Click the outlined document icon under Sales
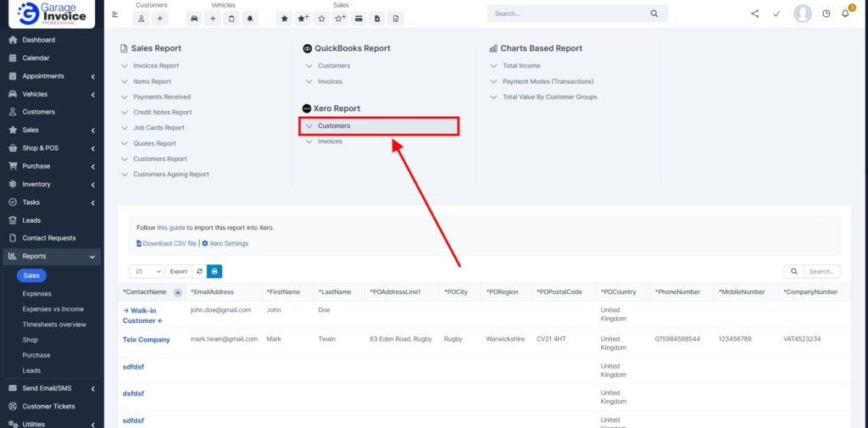 (x=395, y=19)
